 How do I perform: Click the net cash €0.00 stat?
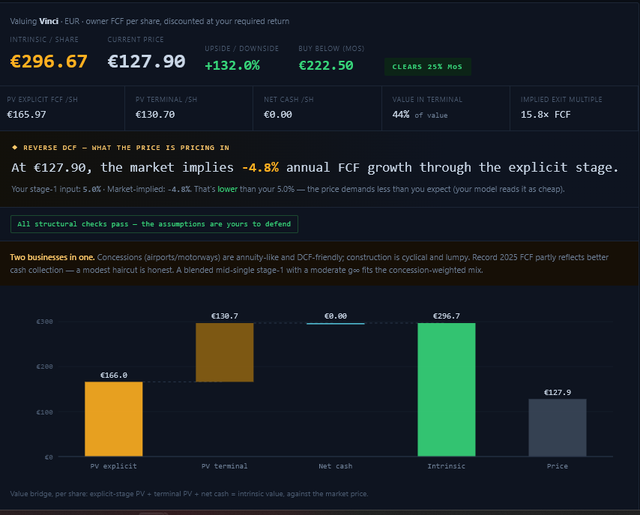click(278, 115)
